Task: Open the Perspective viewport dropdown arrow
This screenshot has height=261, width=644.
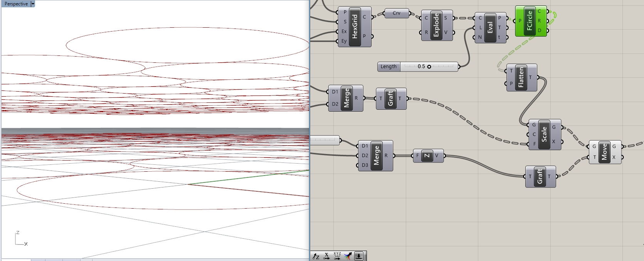Action: 33,4
